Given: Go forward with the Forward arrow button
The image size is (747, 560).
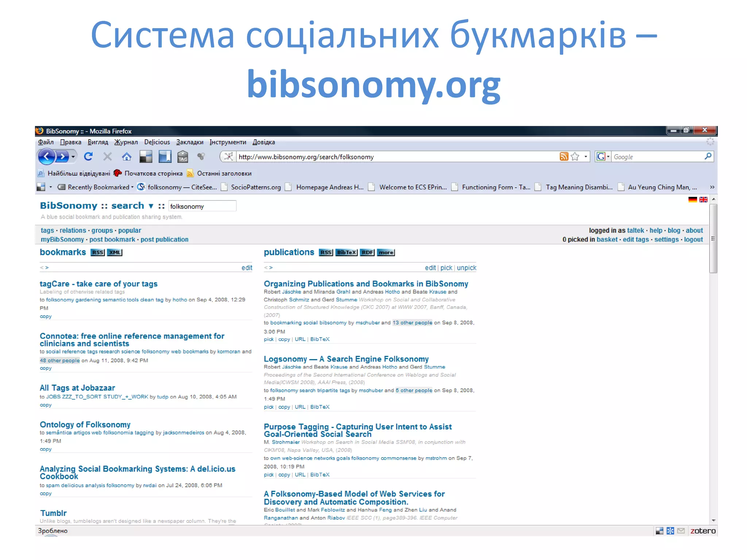Looking at the screenshot, I should pos(62,157).
